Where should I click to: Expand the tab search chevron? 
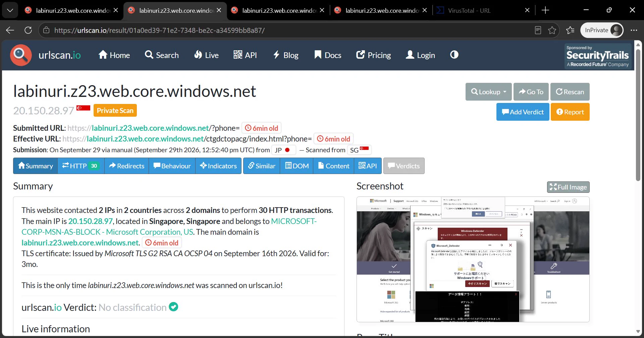click(x=10, y=10)
